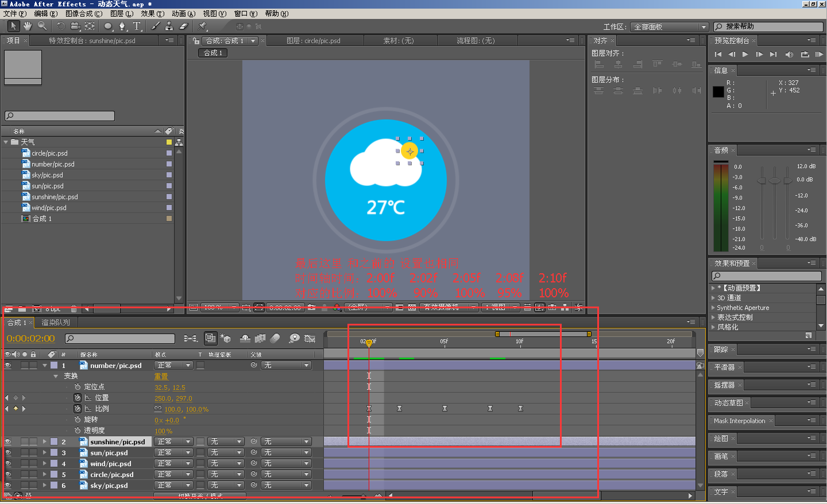The height and width of the screenshot is (504, 827).
Task: Click the Play button in preview panel
Action: pyautogui.click(x=745, y=55)
